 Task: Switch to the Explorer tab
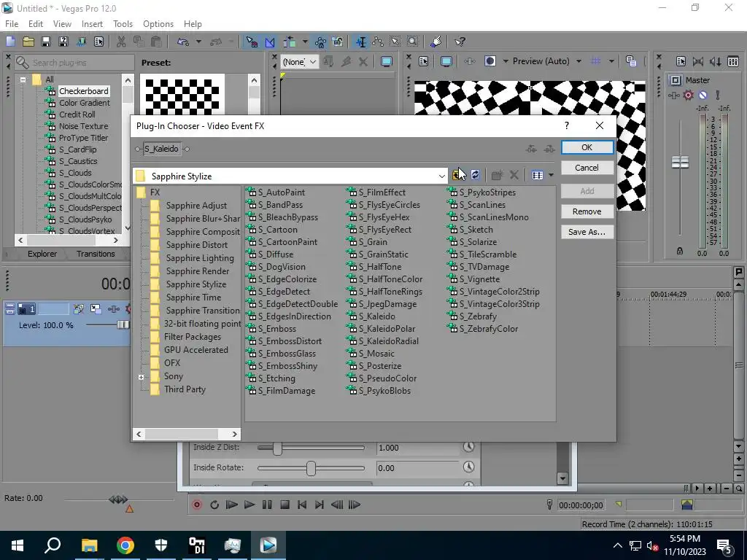tap(42, 254)
